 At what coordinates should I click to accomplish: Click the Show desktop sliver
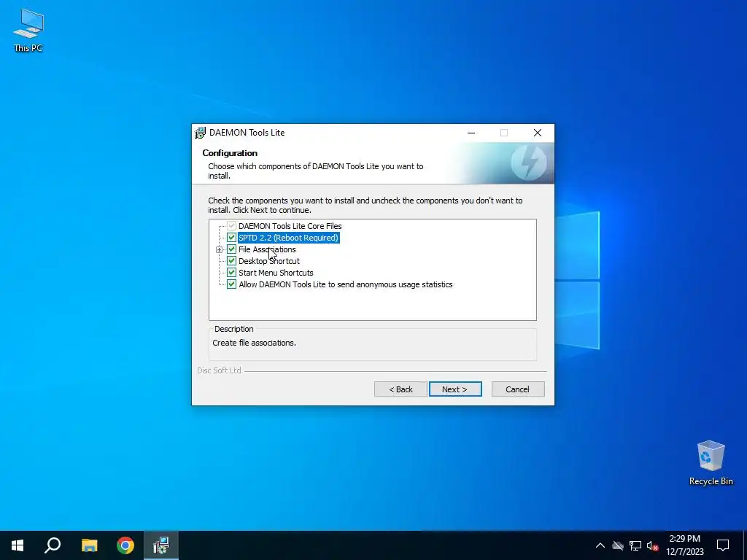pyautogui.click(x=745, y=545)
